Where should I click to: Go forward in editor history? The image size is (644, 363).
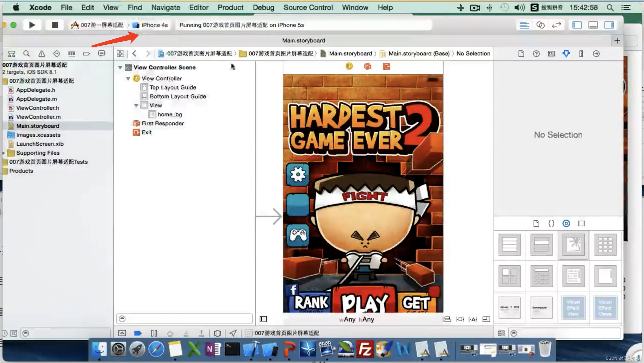click(x=148, y=53)
